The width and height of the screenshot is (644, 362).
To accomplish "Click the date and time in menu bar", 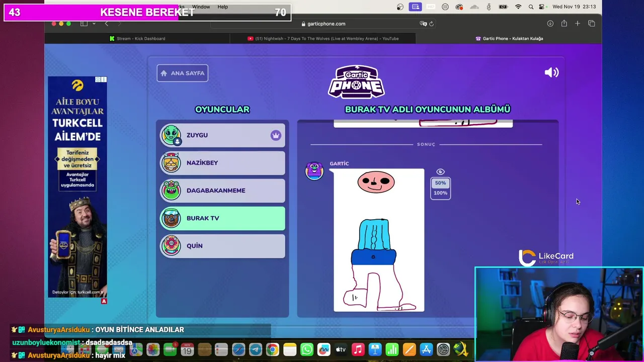I will [x=574, y=7].
